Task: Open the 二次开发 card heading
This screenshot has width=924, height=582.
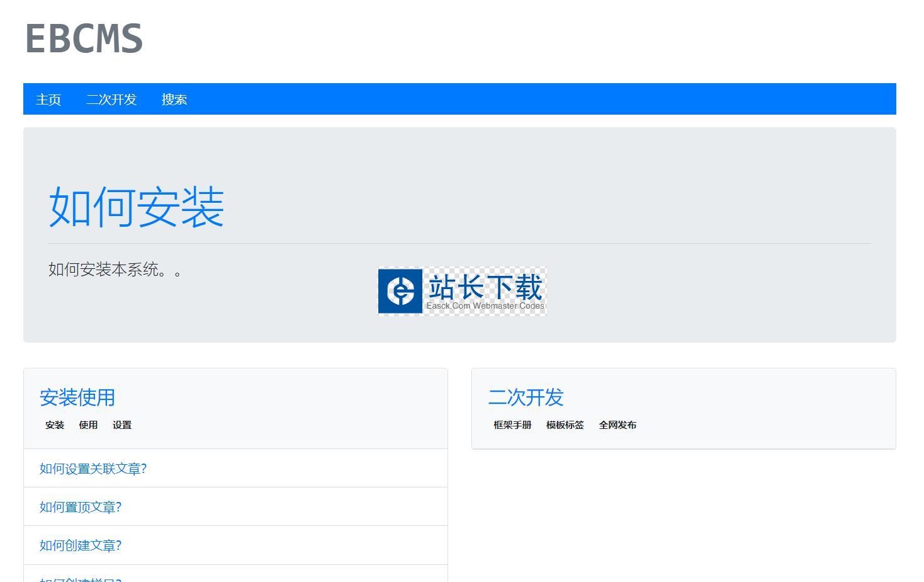Action: point(526,397)
